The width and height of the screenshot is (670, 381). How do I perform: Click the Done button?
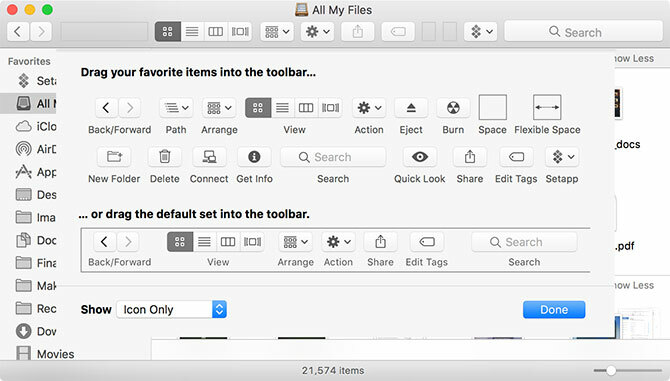pyautogui.click(x=554, y=310)
